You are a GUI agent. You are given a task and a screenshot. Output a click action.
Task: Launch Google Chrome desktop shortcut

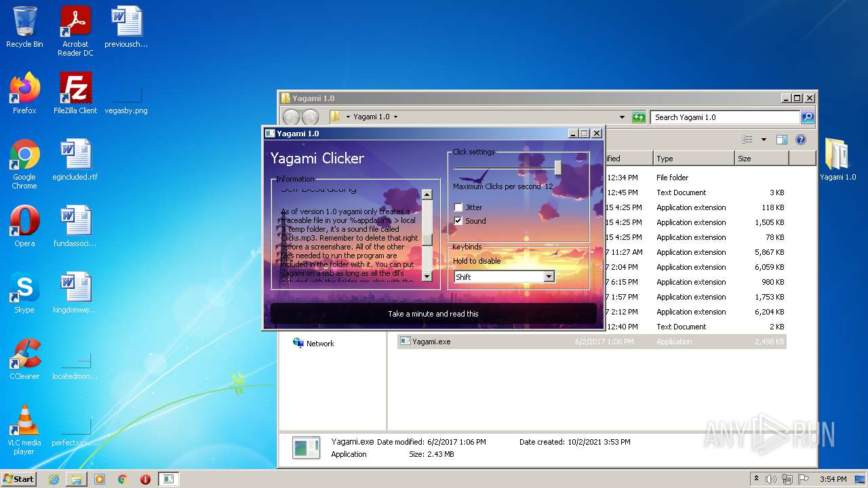[x=24, y=165]
